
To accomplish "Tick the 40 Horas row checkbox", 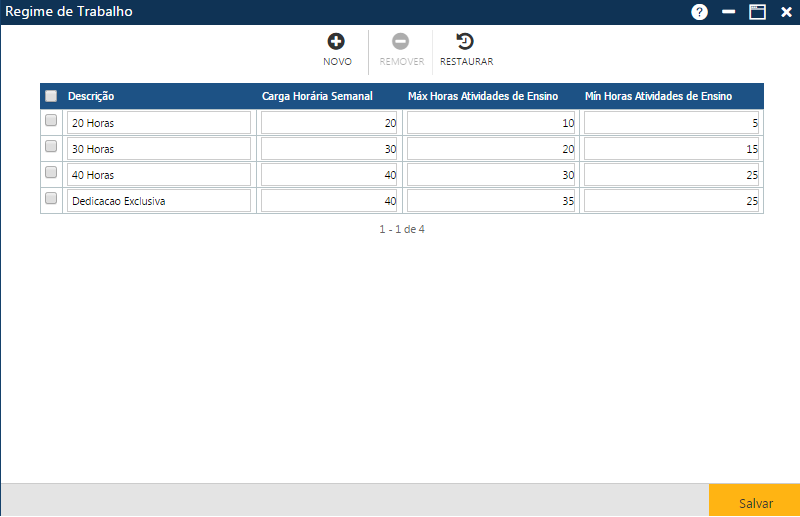I will 51,172.
